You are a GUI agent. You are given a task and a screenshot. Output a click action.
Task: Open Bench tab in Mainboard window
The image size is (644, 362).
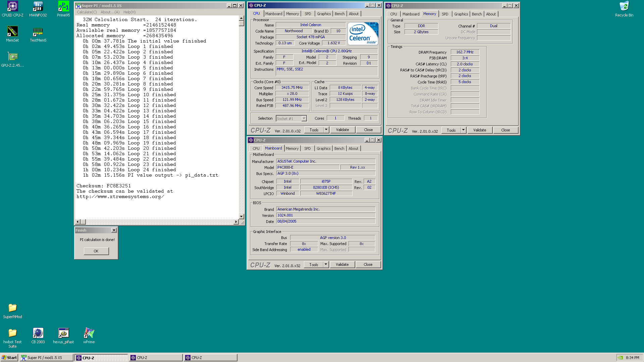pos(339,148)
